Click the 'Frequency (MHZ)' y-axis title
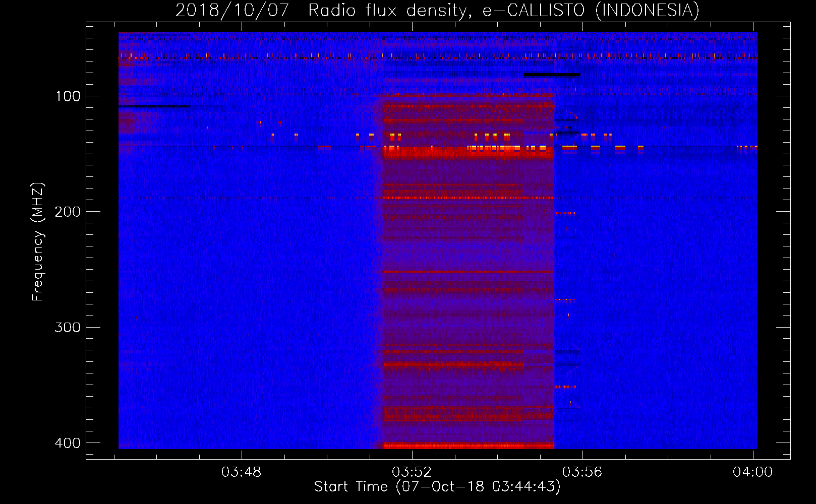Screen dimensions: 816x504 pyautogui.click(x=38, y=241)
